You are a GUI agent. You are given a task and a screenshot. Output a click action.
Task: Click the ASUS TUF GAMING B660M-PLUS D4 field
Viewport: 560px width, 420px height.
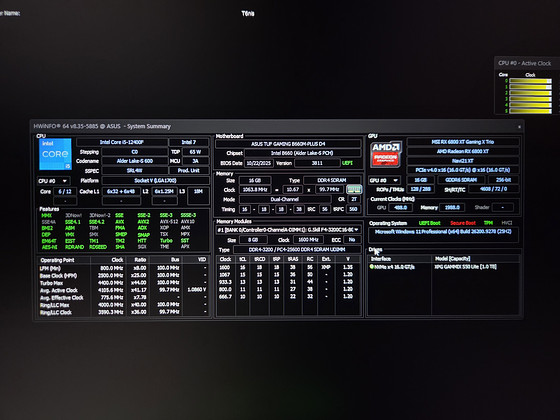pyautogui.click(x=288, y=144)
